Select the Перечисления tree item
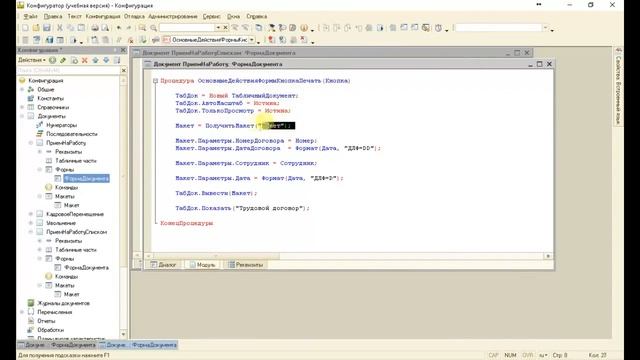 coord(55,312)
